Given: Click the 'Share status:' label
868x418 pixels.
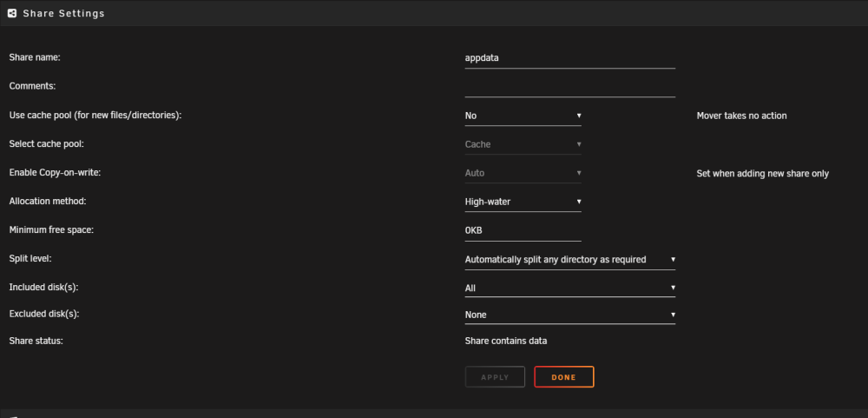Looking at the screenshot, I should (x=36, y=341).
